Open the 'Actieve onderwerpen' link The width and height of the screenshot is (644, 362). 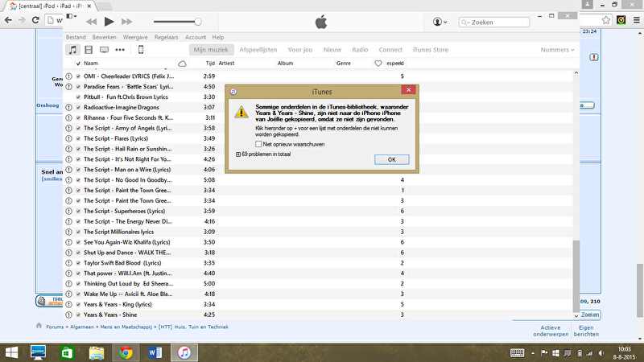[551, 331]
